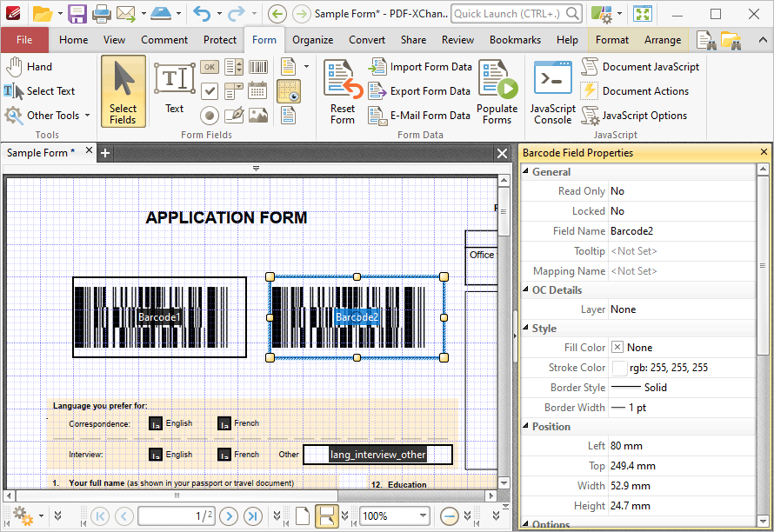Click Populate Forms icon
Viewport: 774px width, 532px height.
pyautogui.click(x=497, y=92)
